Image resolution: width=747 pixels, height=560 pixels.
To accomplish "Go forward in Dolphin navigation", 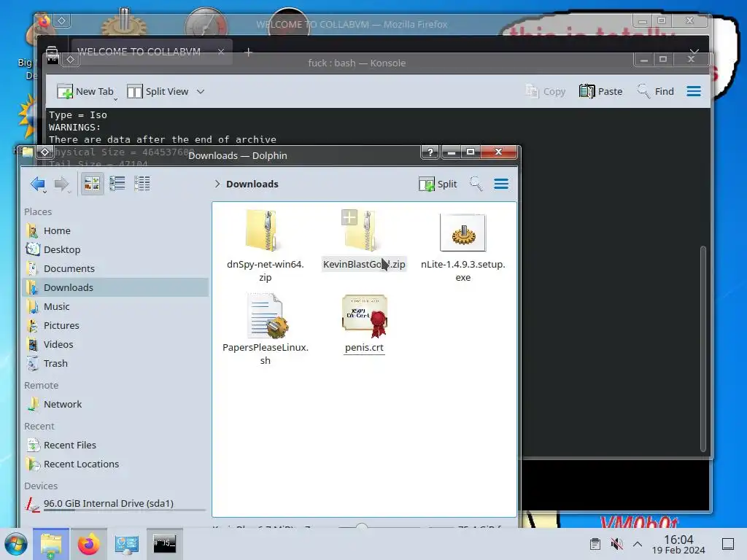I will tap(61, 184).
